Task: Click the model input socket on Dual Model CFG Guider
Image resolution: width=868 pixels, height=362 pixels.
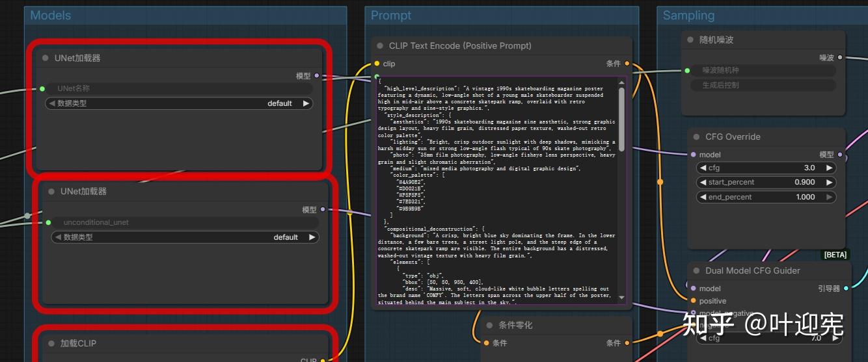Action: click(693, 288)
